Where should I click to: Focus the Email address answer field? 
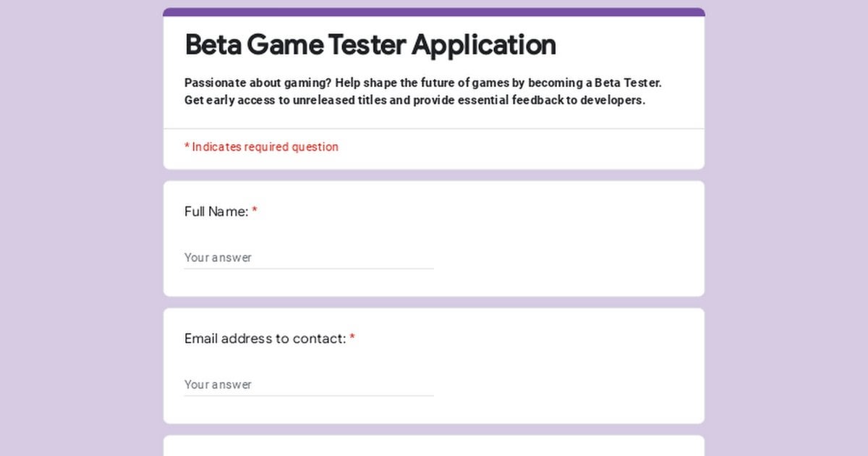pos(309,384)
